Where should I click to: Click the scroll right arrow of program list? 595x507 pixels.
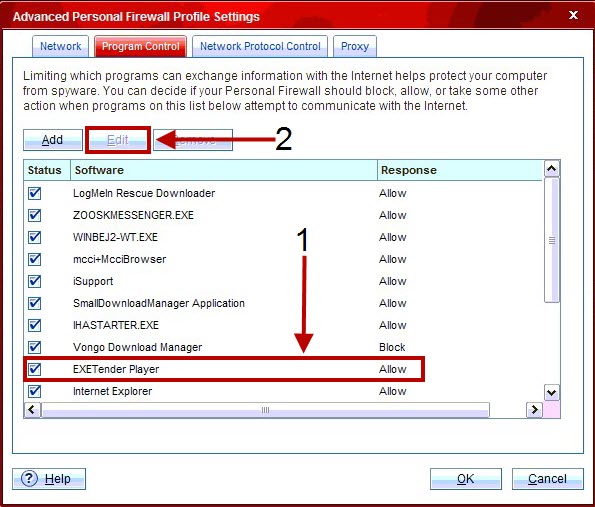534,410
